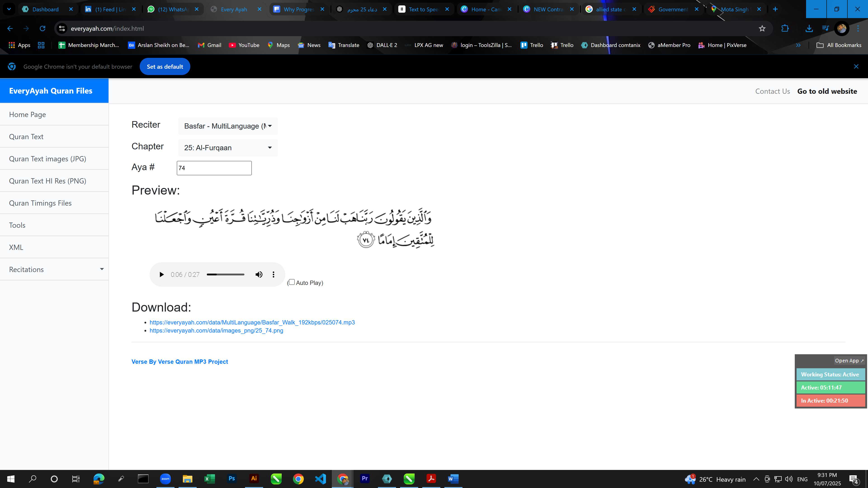The height and width of the screenshot is (488, 868).
Task: Close the Every Ayah tab
Action: pyautogui.click(x=259, y=9)
